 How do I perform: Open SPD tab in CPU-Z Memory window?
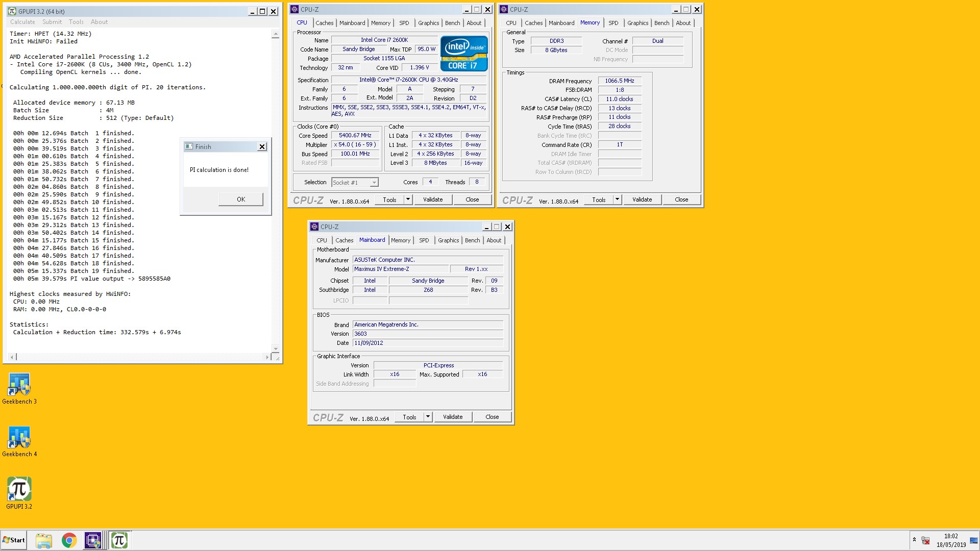pyautogui.click(x=614, y=23)
